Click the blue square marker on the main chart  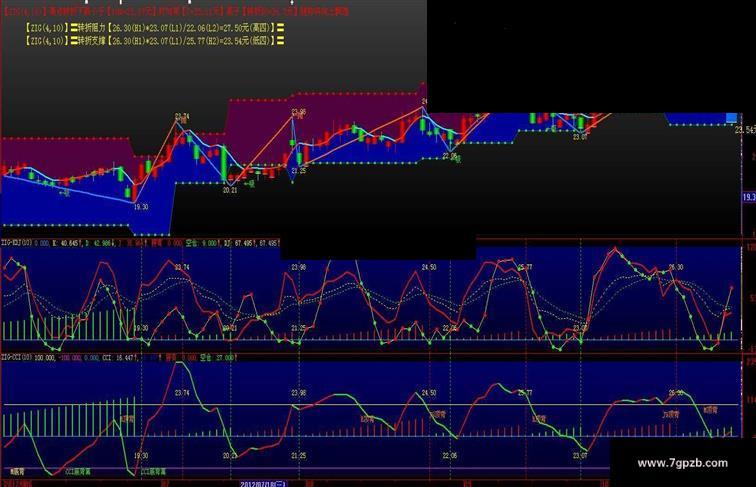point(731,118)
